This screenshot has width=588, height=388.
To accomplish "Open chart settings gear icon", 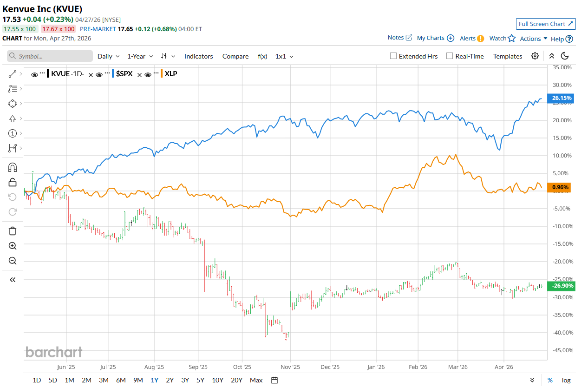I will pyautogui.click(x=535, y=56).
